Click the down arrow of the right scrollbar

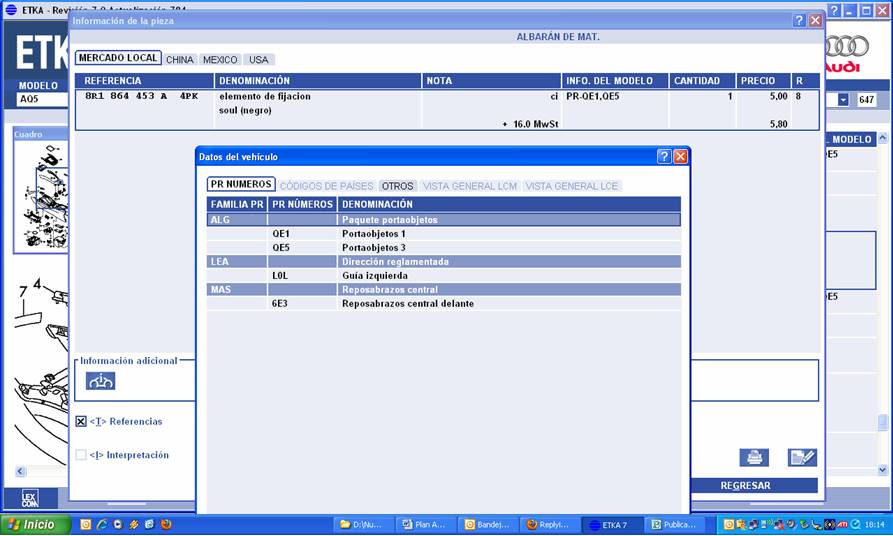click(x=883, y=470)
